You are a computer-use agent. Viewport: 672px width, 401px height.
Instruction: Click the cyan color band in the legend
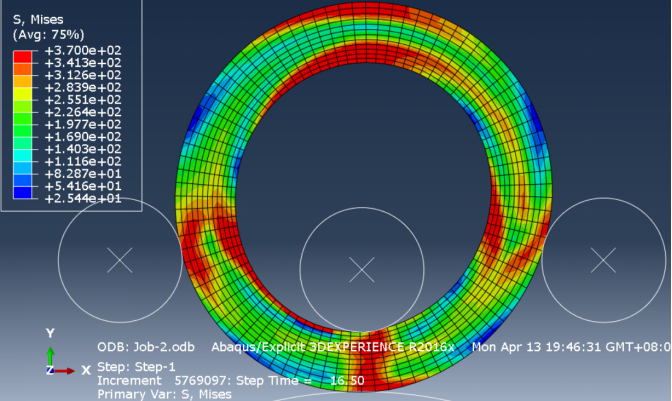coord(22,156)
